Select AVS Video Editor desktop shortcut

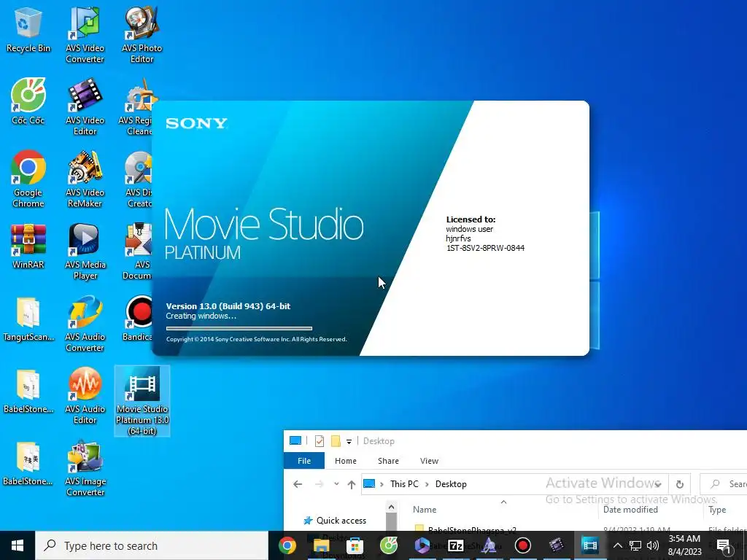click(x=85, y=108)
